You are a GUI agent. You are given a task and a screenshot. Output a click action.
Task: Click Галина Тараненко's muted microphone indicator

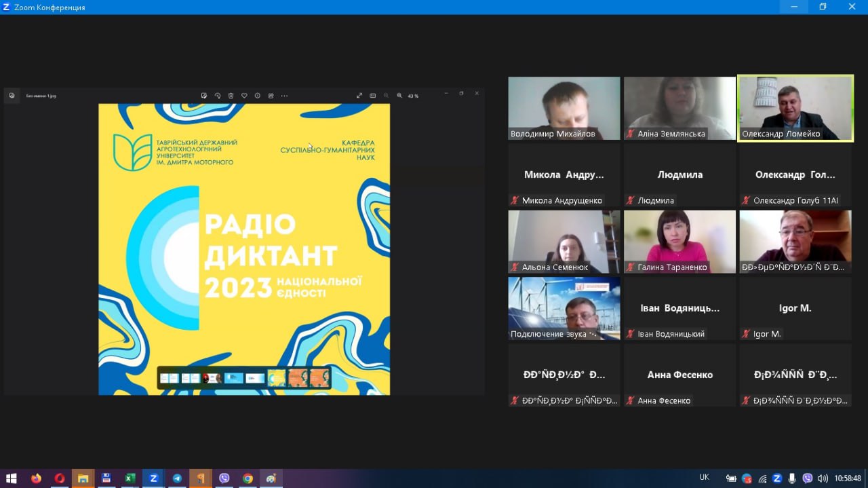pyautogui.click(x=630, y=267)
